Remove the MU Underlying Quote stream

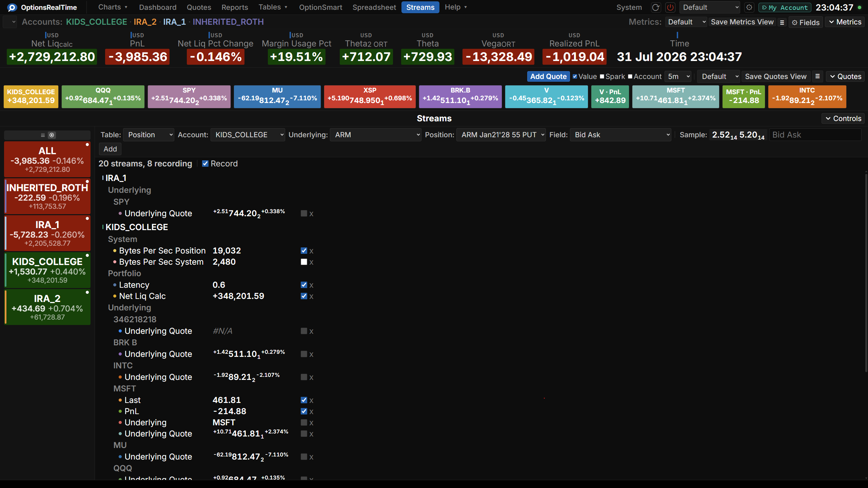(311, 457)
